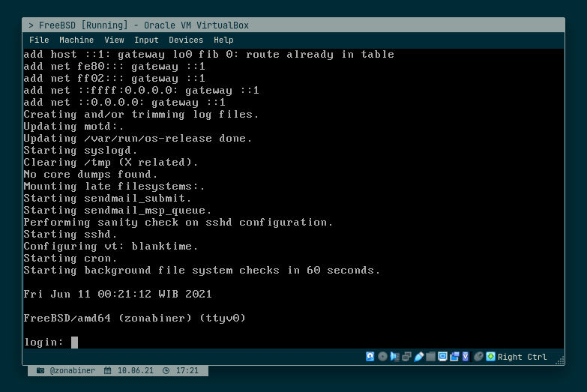The image size is (587, 392).
Task: Open the Input menu
Action: point(146,40)
